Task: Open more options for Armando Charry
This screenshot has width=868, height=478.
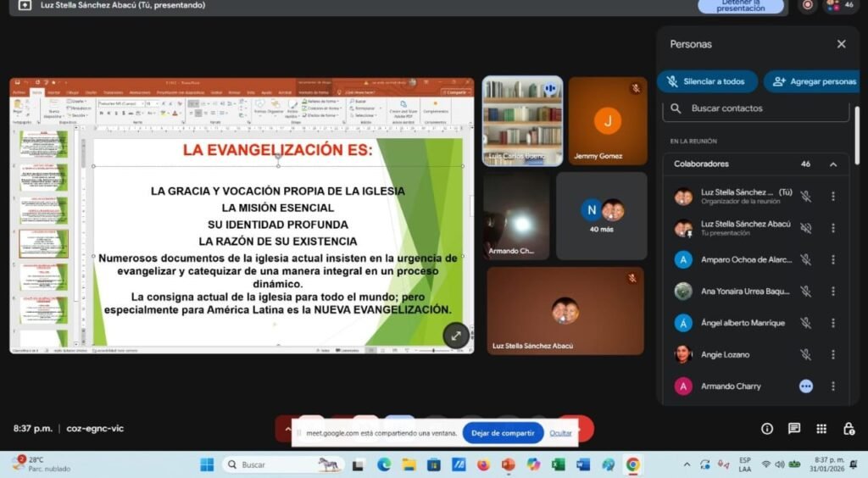Action: coord(833,386)
